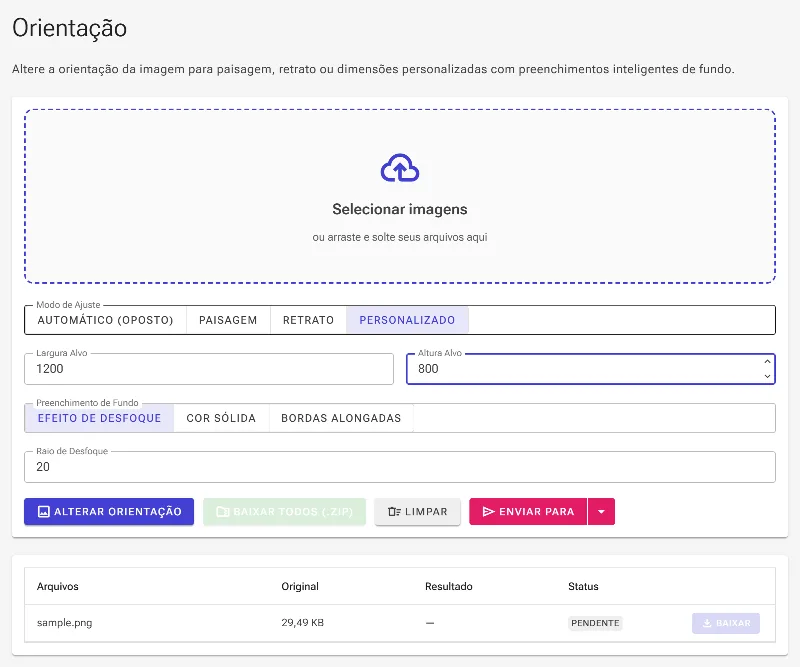The image size is (800, 667).
Task: Click the Enviar Para button
Action: (x=528, y=511)
